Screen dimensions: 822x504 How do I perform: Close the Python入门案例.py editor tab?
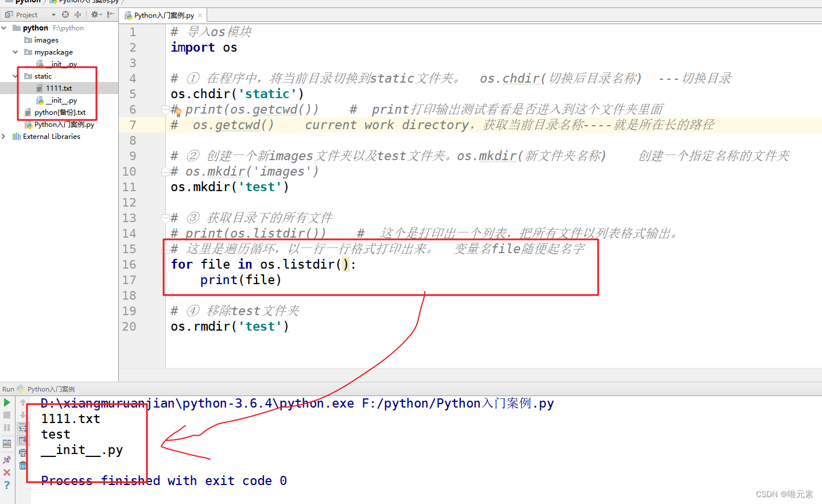[200, 15]
